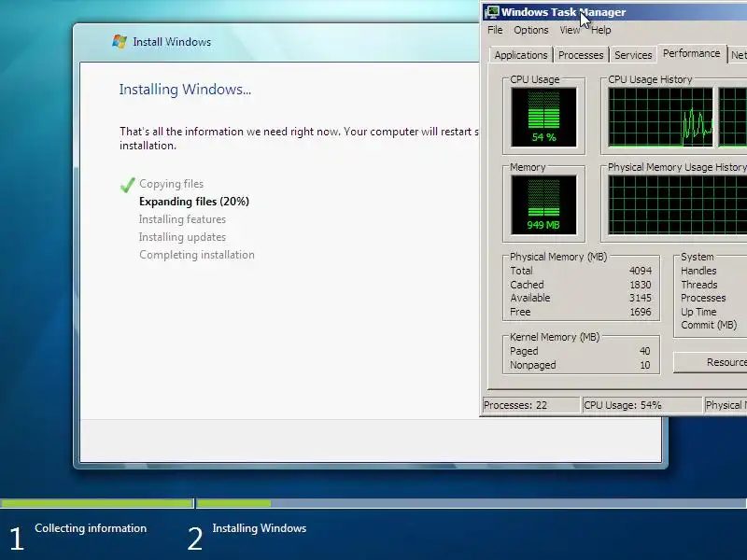Click the 'Installing updates' step text
This screenshot has height=560, width=747.
click(x=182, y=237)
